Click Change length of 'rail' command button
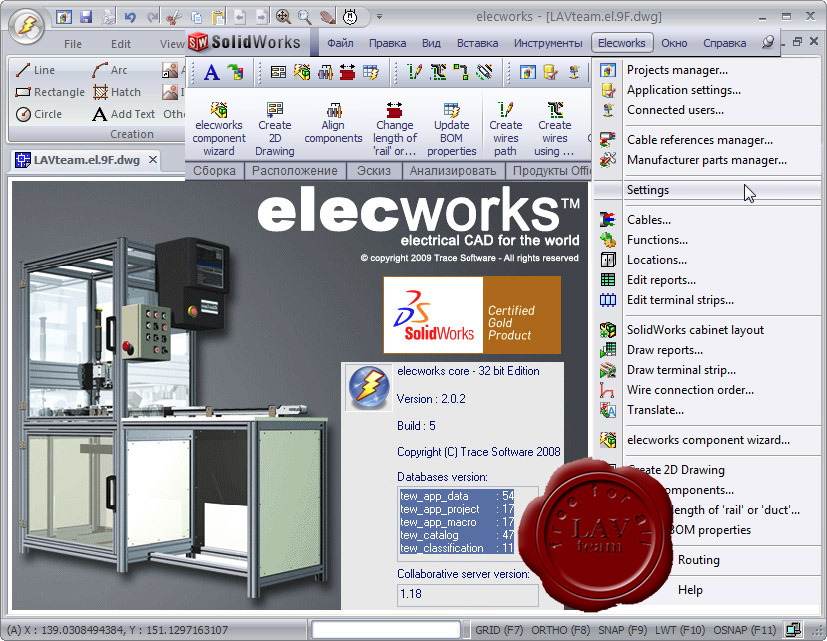The width and height of the screenshot is (827, 641). point(395,129)
